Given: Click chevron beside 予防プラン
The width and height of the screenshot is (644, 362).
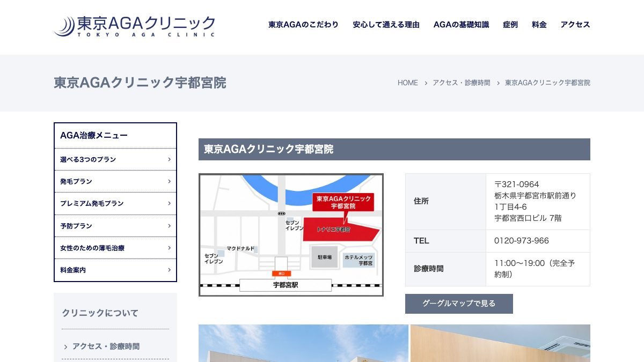Looking at the screenshot, I should (169, 226).
